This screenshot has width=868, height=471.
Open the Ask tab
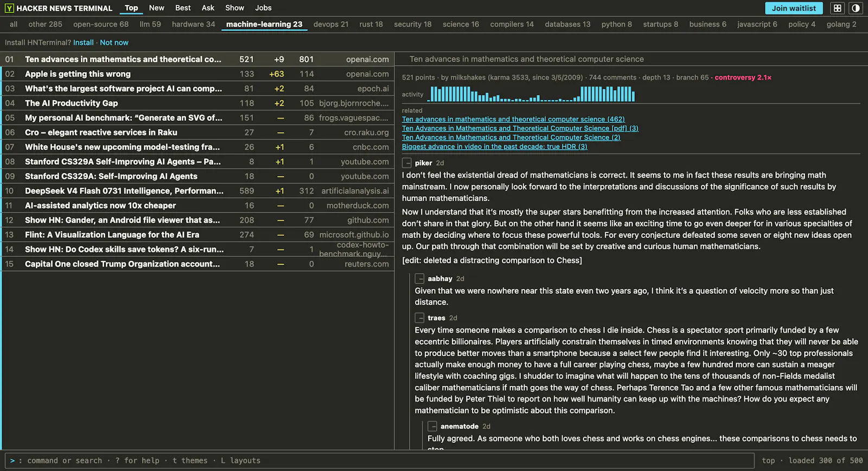pos(208,8)
